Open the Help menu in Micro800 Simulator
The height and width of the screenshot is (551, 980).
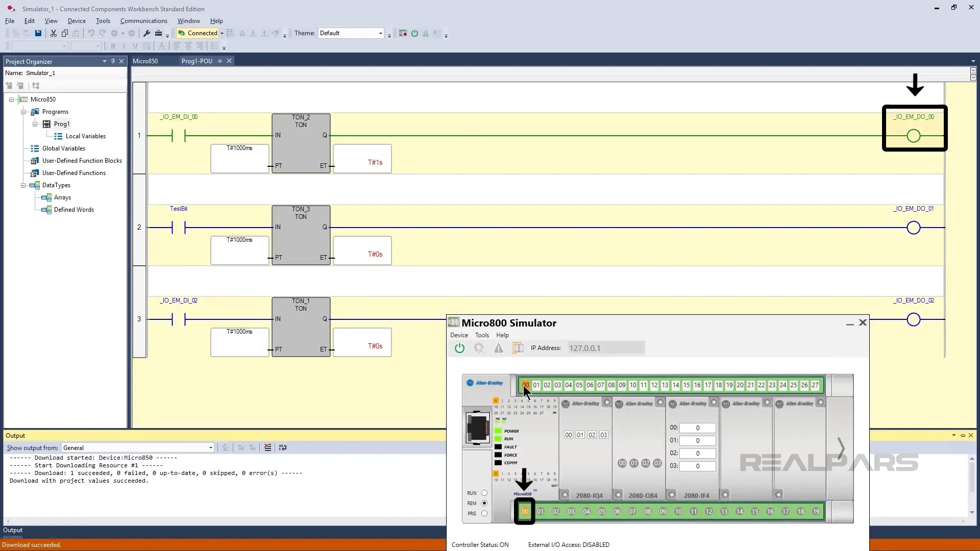(502, 335)
